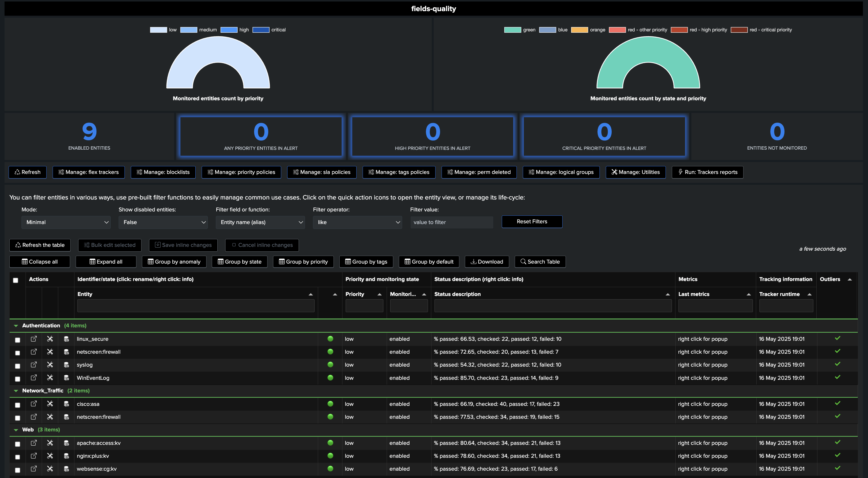Collapse the Network_Traffic group
Image resolution: width=868 pixels, height=478 pixels.
click(16, 391)
